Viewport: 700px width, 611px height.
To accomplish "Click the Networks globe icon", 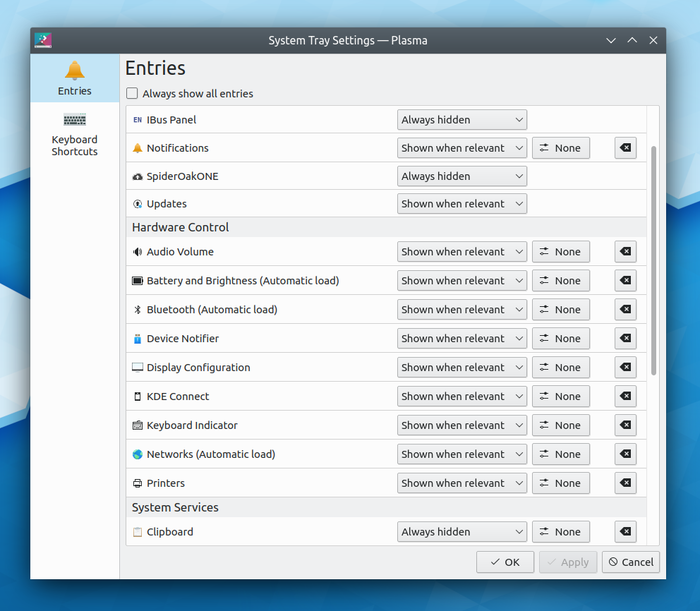I will tap(138, 455).
